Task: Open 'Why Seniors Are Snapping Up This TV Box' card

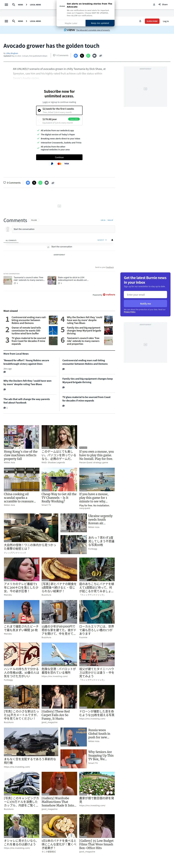Action: coord(87,759)
